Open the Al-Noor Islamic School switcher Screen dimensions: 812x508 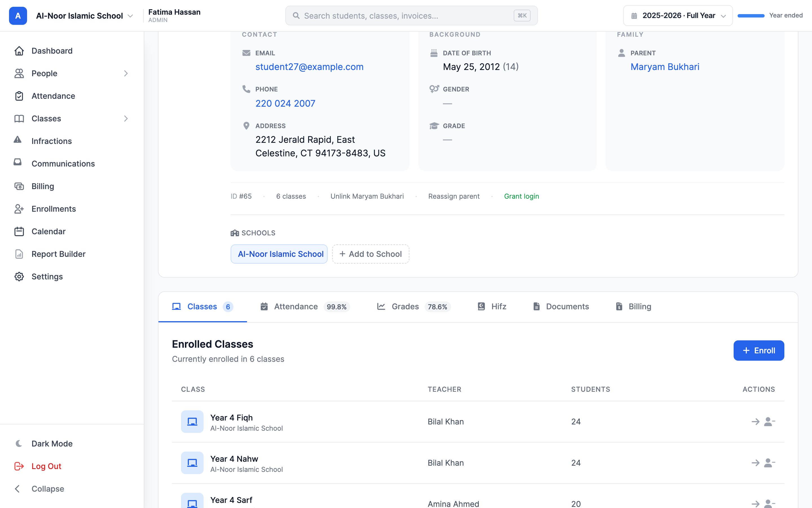(x=84, y=16)
